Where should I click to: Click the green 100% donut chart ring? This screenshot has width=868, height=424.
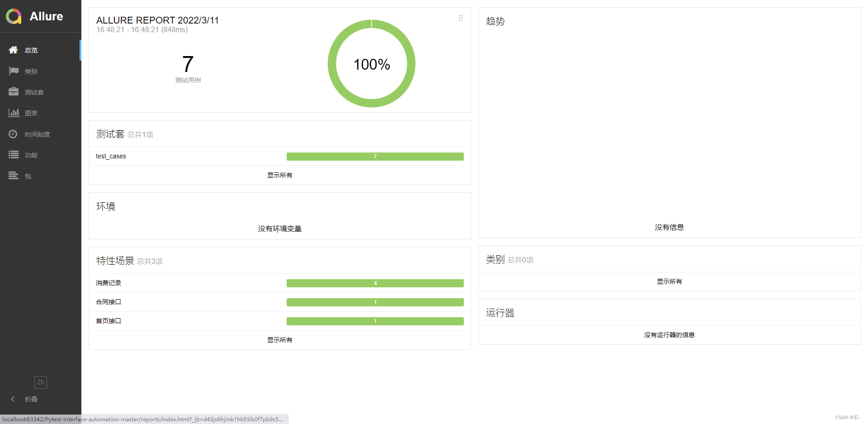372,103
